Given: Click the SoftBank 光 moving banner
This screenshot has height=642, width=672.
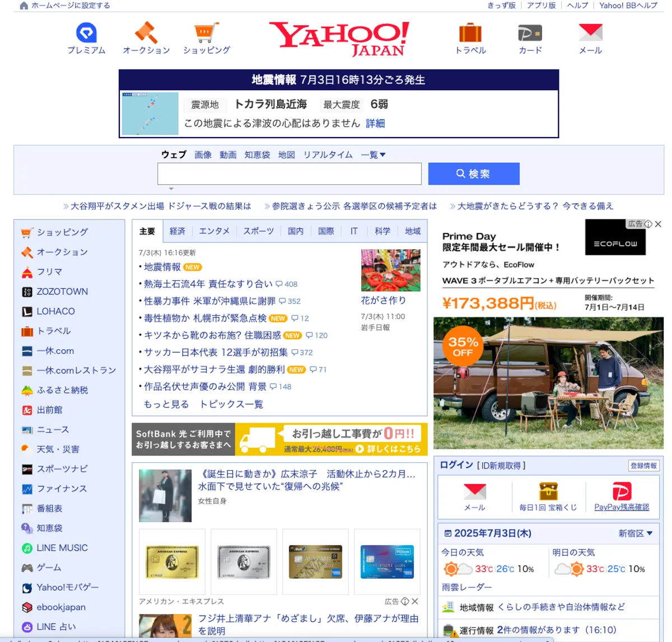Looking at the screenshot, I should pos(279,439).
